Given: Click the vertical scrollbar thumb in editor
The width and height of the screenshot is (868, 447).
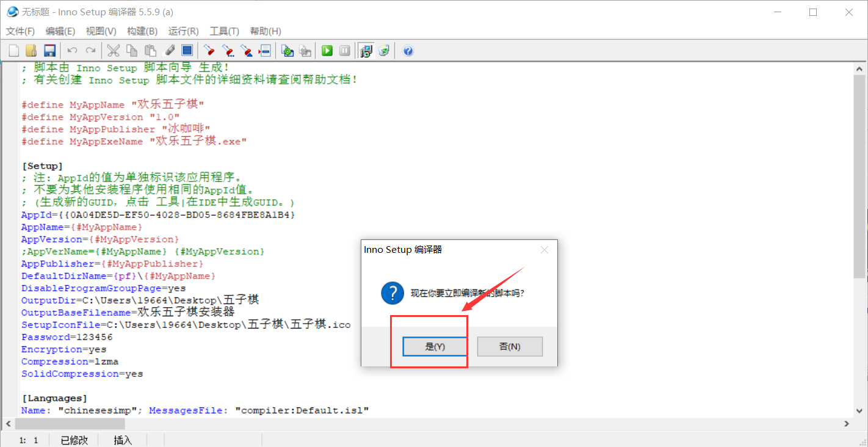Looking at the screenshot, I should (x=860, y=176).
